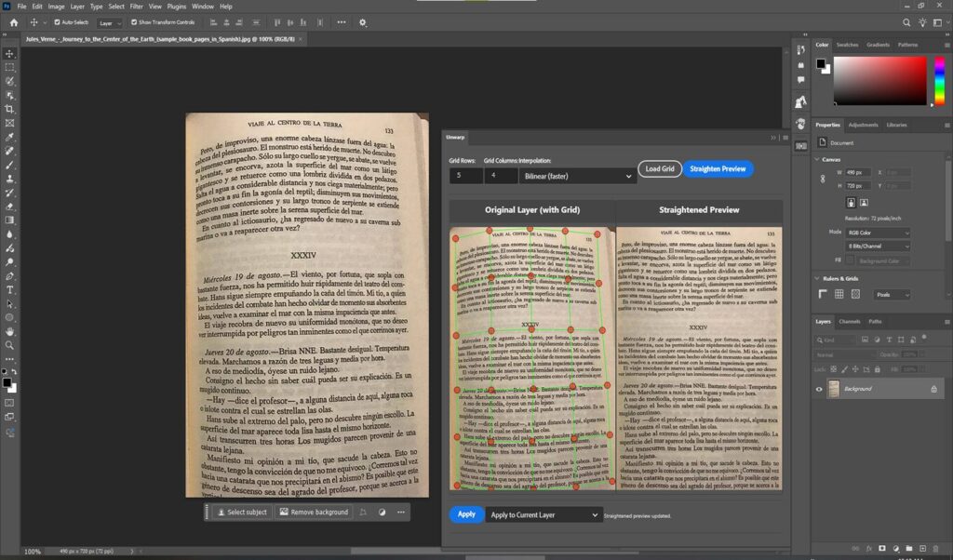
Task: Delete layer with the trash icon
Action: pos(936,549)
